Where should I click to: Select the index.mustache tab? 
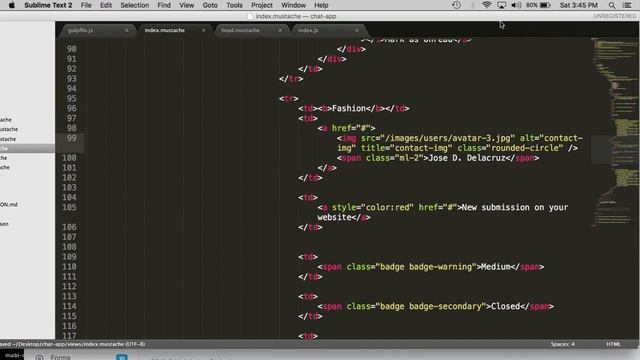164,30
